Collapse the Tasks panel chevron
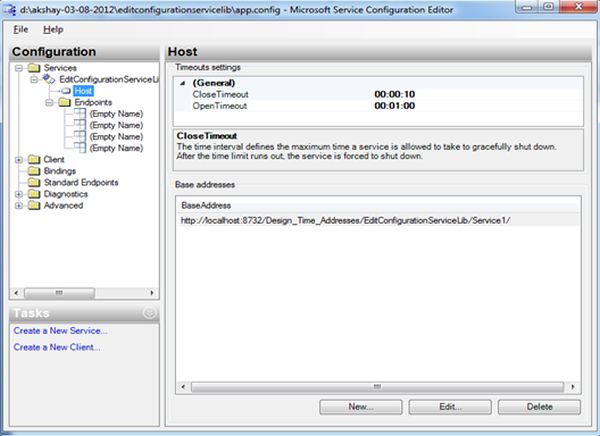600x436 pixels. pyautogui.click(x=150, y=313)
